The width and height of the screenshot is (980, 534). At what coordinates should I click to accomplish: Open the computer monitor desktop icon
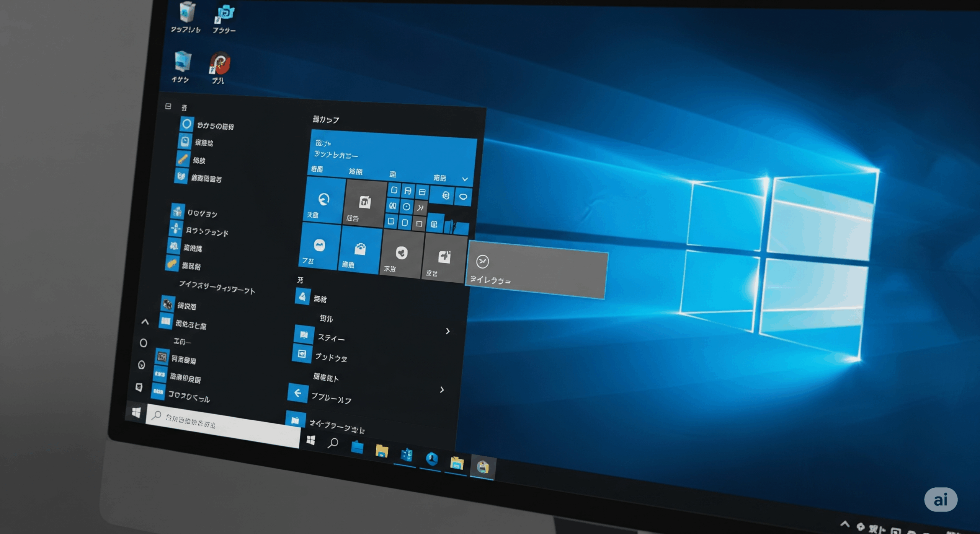[182, 61]
